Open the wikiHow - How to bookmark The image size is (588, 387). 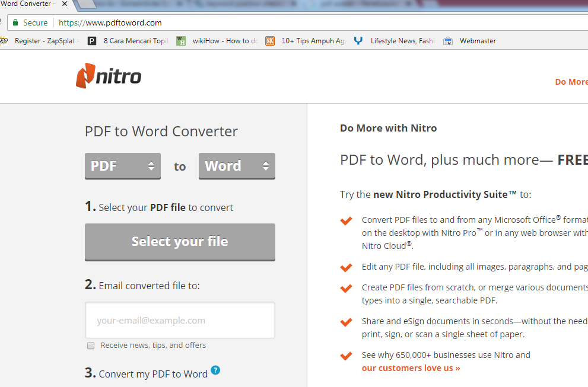[217, 41]
